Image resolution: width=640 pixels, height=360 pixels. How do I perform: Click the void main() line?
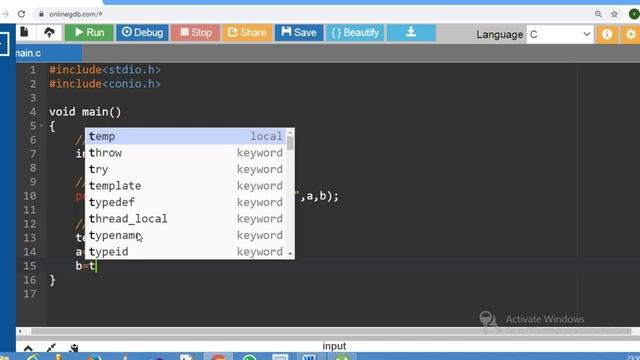[85, 112]
